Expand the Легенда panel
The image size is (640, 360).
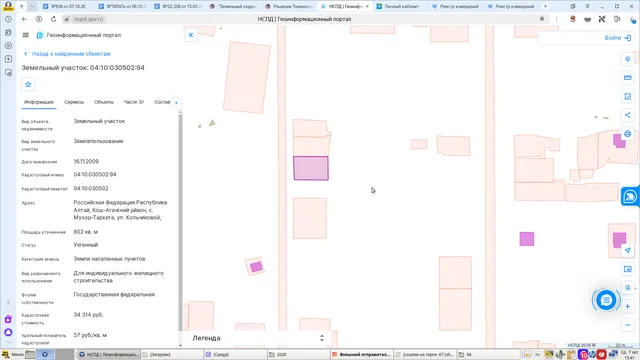pyautogui.click(x=322, y=338)
